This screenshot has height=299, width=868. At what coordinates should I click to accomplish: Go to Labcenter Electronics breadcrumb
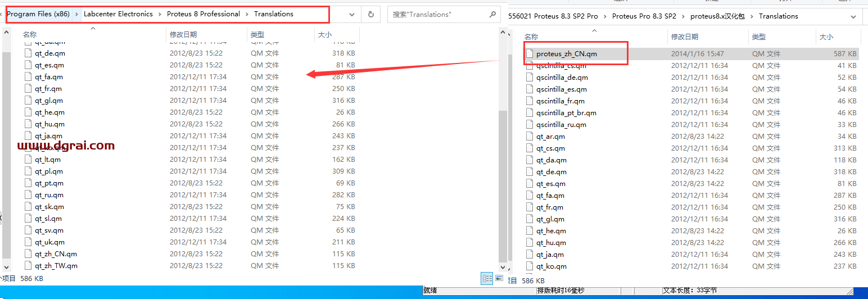click(118, 14)
